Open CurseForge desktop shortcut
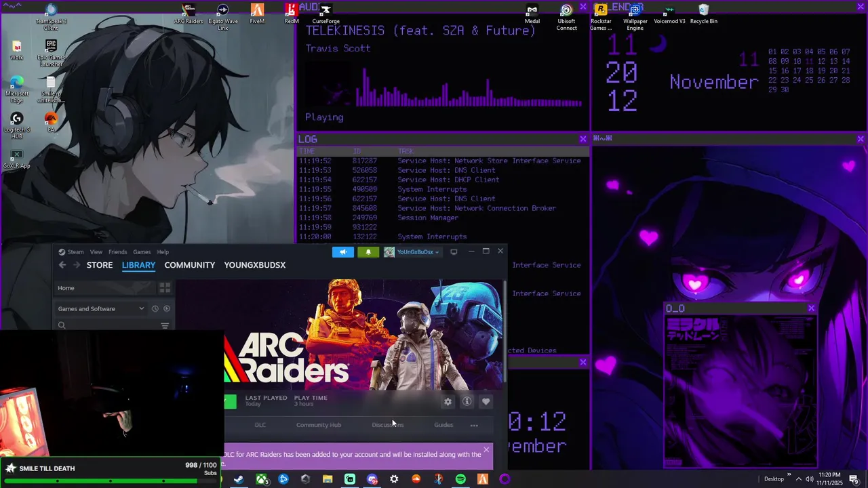The width and height of the screenshot is (868, 488). click(x=326, y=14)
